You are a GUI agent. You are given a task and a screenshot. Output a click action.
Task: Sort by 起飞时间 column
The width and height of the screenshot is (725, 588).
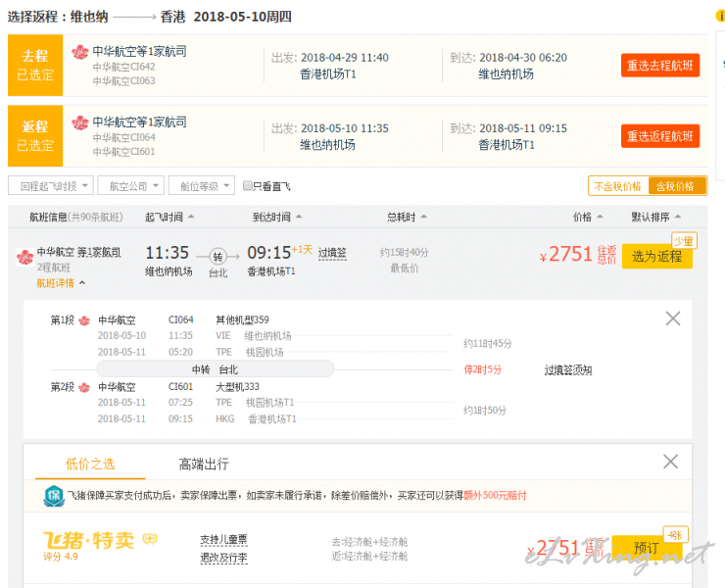click(169, 217)
